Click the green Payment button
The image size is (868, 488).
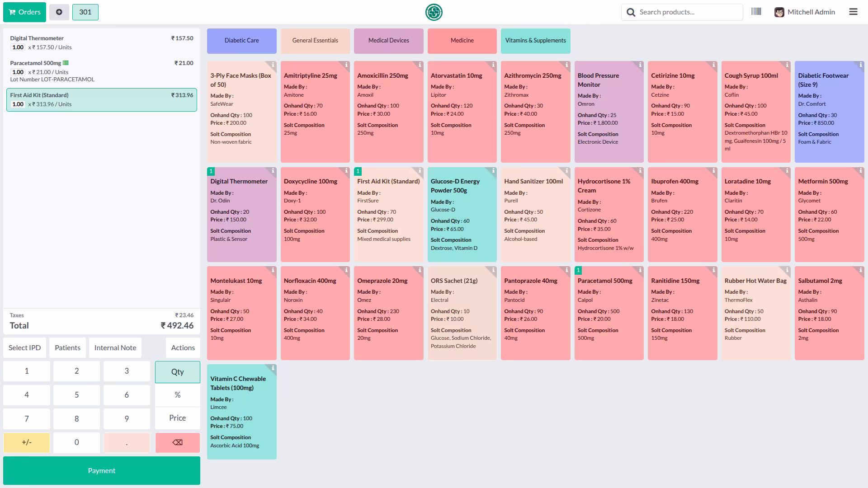coord(102,470)
